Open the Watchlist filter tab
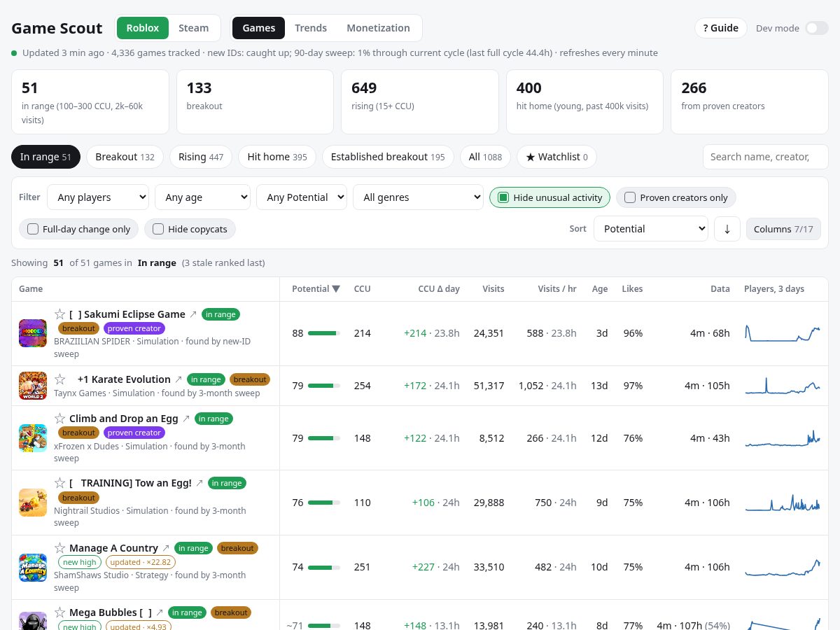Viewport: 840px width, 630px height. click(x=556, y=157)
